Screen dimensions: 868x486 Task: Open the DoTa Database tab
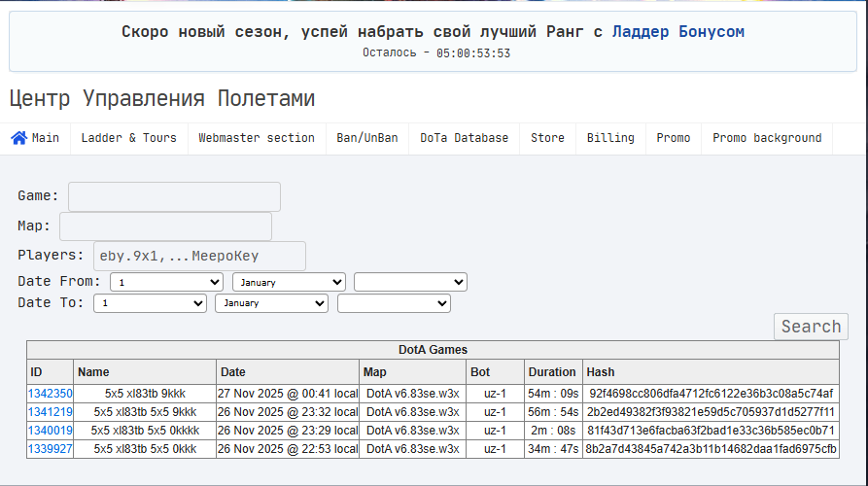tap(464, 138)
